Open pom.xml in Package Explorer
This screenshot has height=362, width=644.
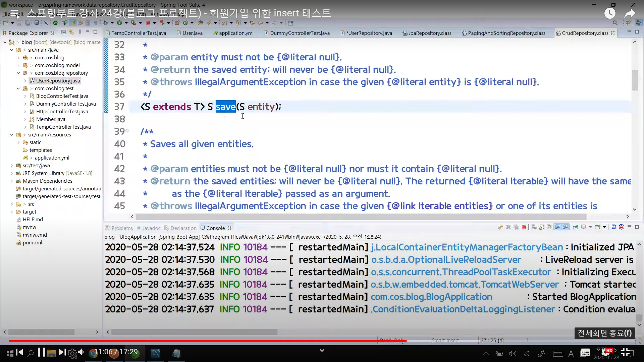coord(32,243)
